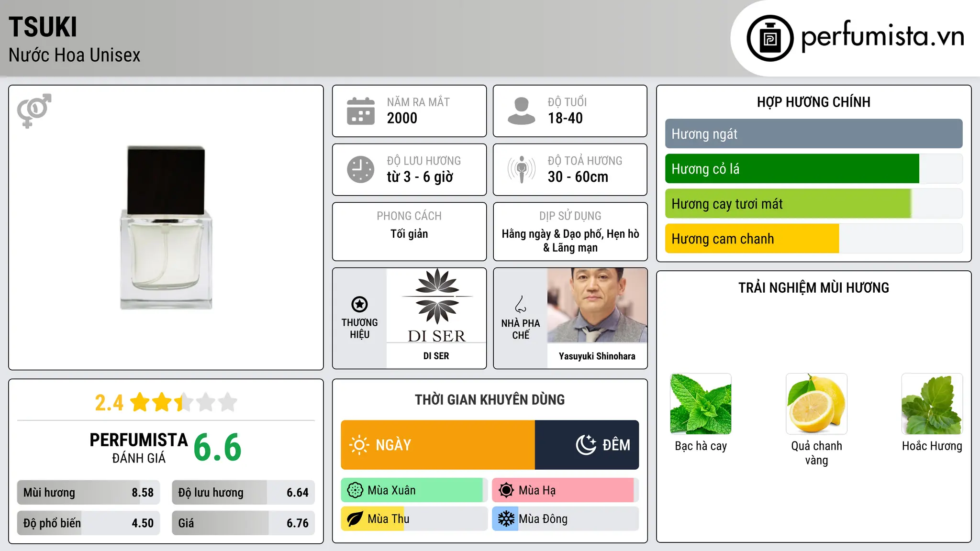Click the Mùa Xuân season bar
Viewport: 980px width, 551px height.
[414, 490]
